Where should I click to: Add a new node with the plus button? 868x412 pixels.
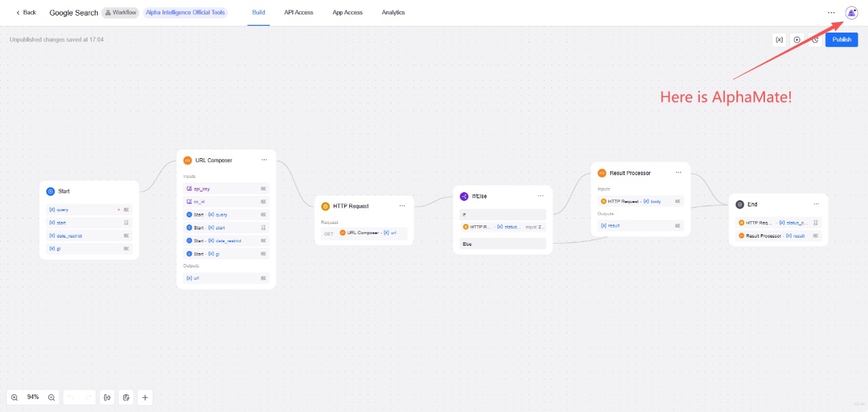click(x=145, y=397)
